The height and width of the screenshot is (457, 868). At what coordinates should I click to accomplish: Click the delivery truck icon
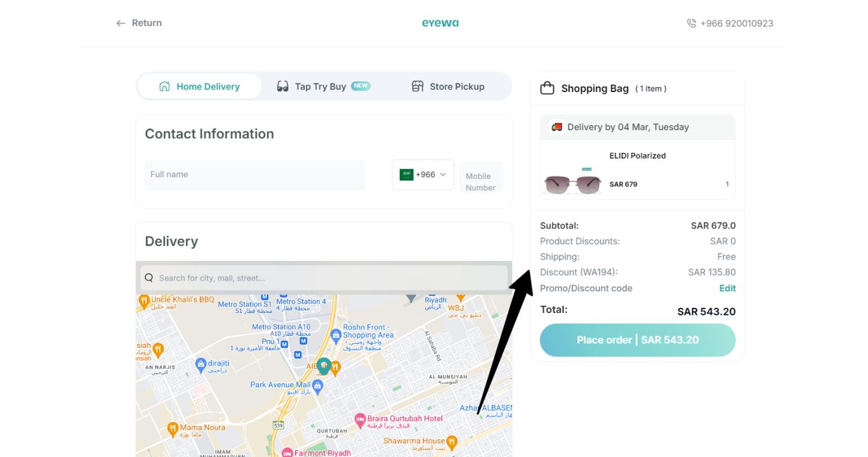(556, 127)
